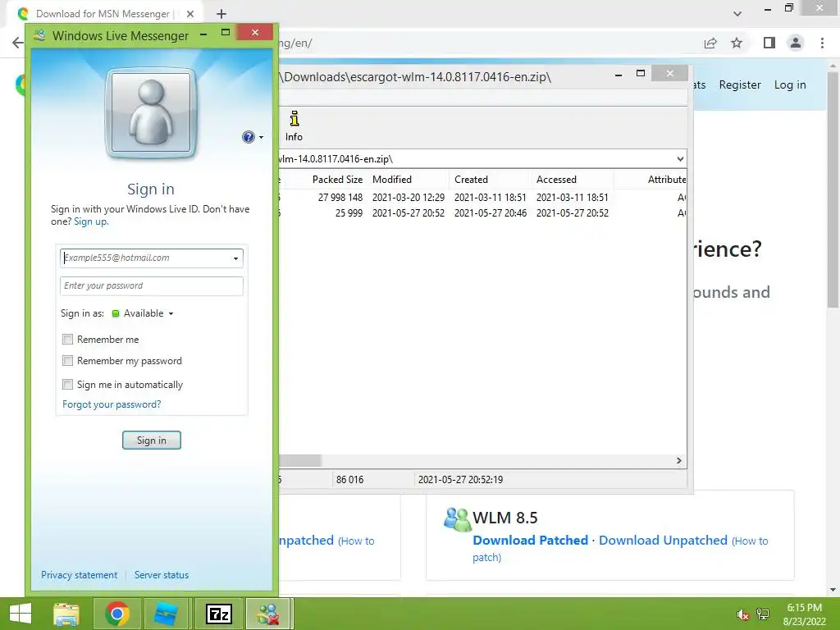
Task: Open the Privacy statement link
Action: pyautogui.click(x=79, y=575)
